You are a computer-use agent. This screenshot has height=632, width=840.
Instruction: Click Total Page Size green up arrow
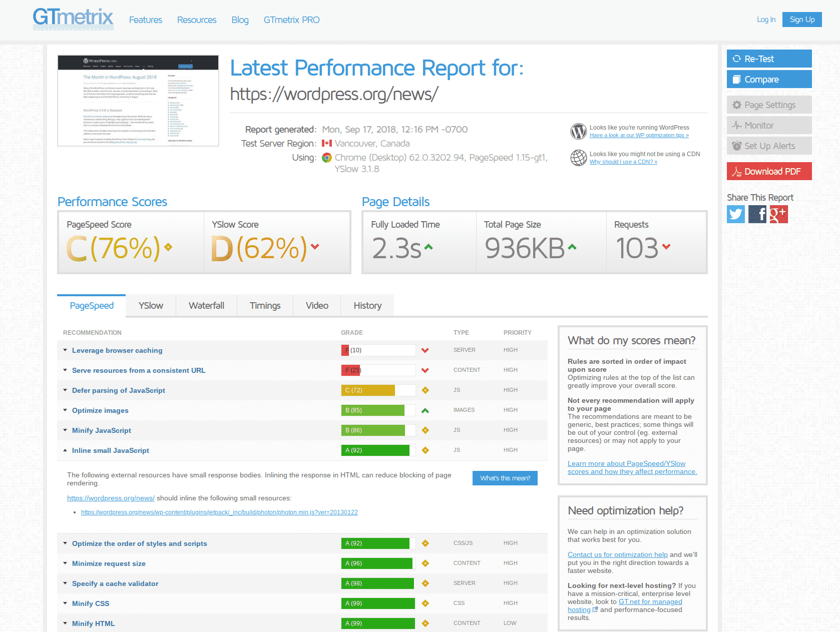coord(572,247)
